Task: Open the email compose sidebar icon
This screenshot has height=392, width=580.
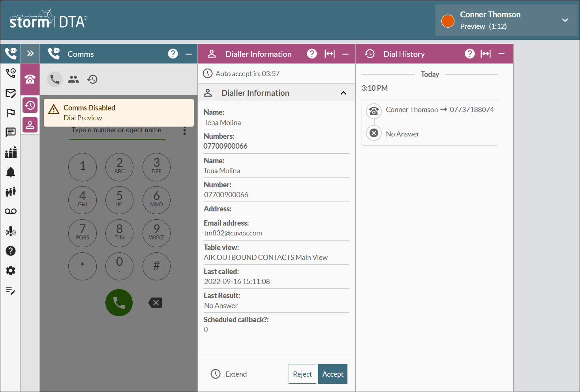Action: [11, 93]
